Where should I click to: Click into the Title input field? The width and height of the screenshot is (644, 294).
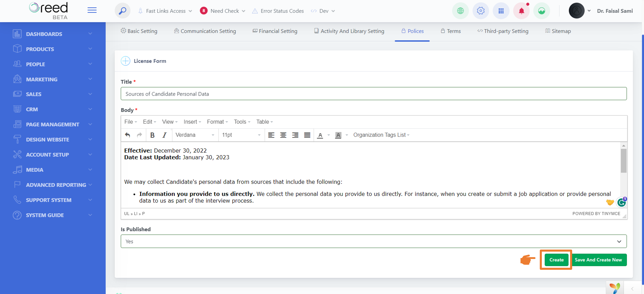pyautogui.click(x=374, y=94)
